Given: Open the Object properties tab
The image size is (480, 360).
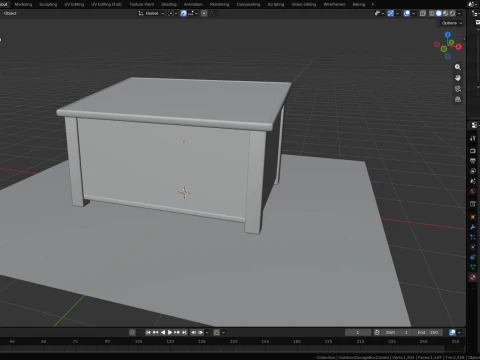Looking at the screenshot, I should click(473, 217).
